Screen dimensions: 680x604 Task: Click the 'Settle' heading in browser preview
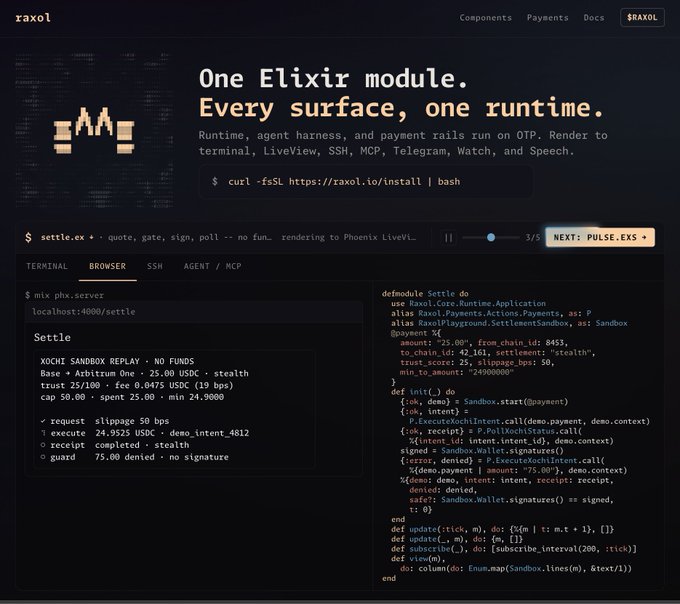pos(52,337)
